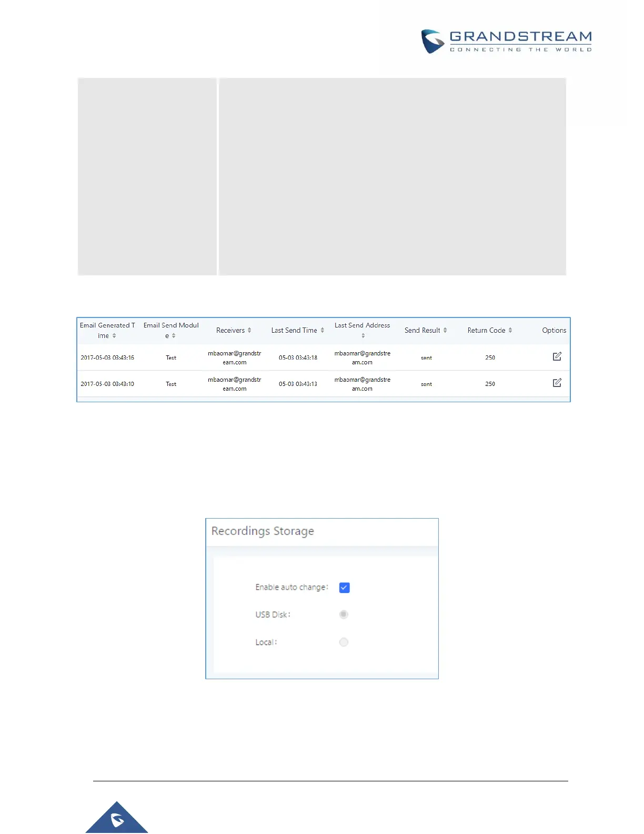The width and height of the screenshot is (644, 834).
Task: Click Last Send Time value 05-03 03:43:13
Action: pyautogui.click(x=298, y=384)
